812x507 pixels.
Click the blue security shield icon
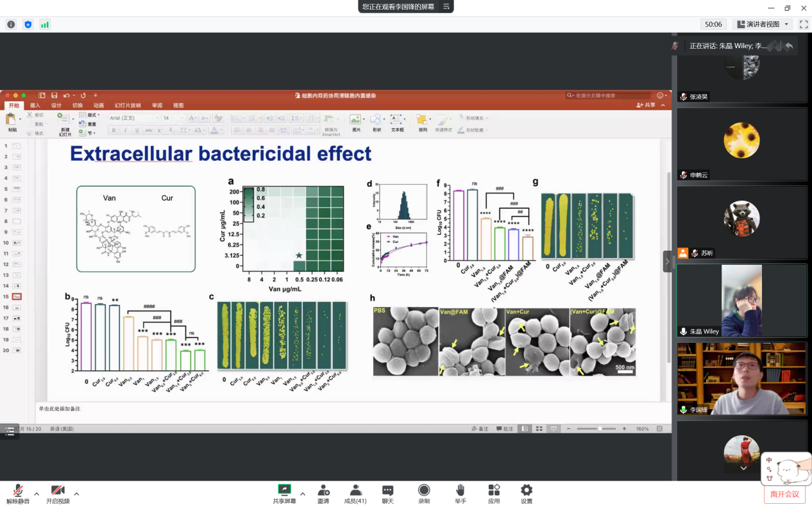(28, 24)
